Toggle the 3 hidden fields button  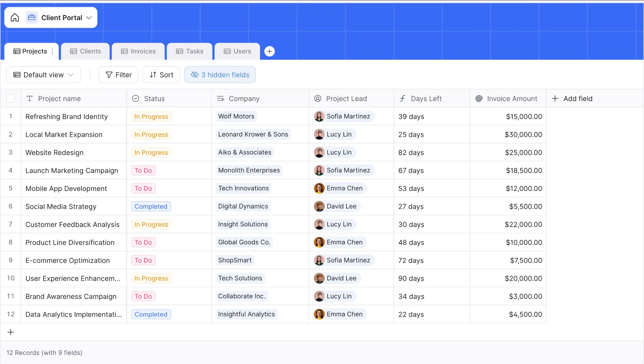click(220, 75)
